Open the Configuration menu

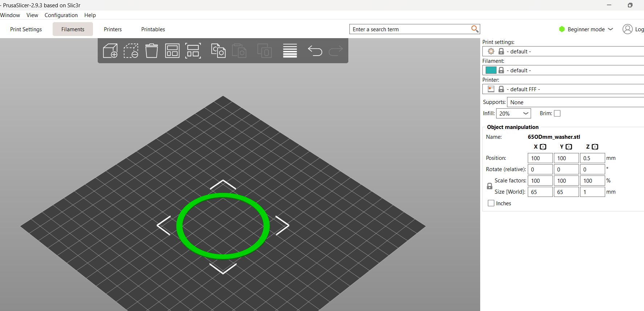click(x=61, y=15)
